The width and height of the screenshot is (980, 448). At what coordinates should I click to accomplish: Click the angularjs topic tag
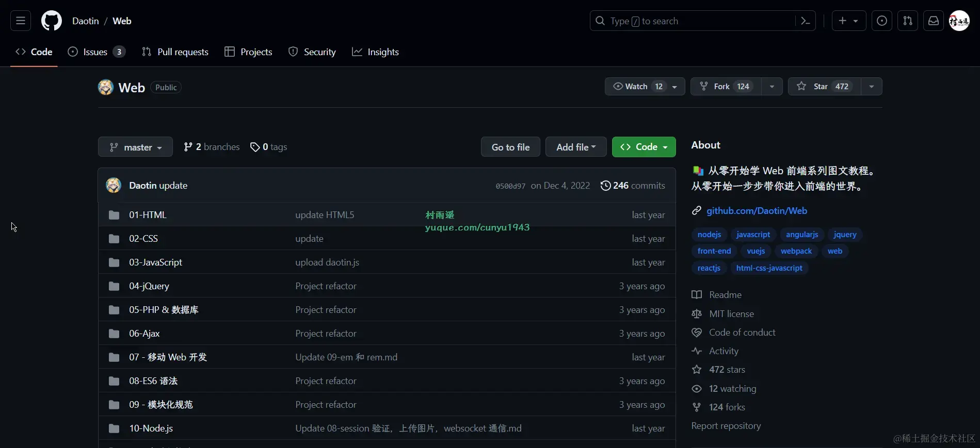click(x=802, y=235)
